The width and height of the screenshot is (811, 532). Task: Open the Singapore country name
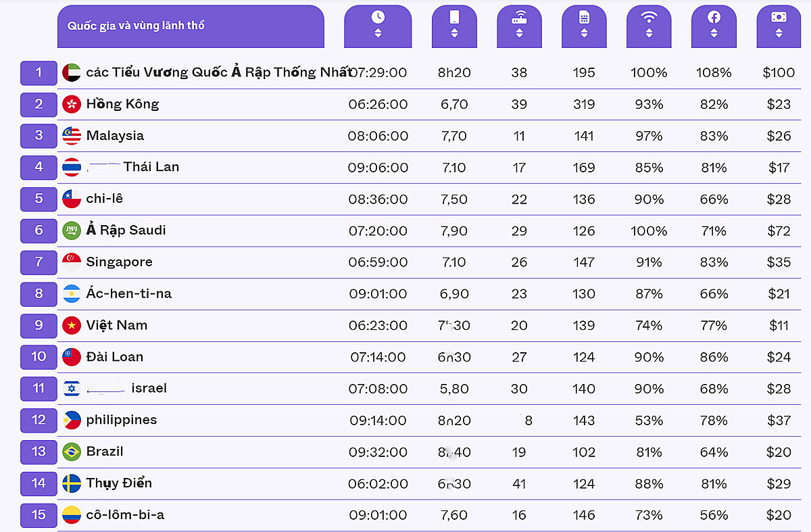tap(119, 262)
